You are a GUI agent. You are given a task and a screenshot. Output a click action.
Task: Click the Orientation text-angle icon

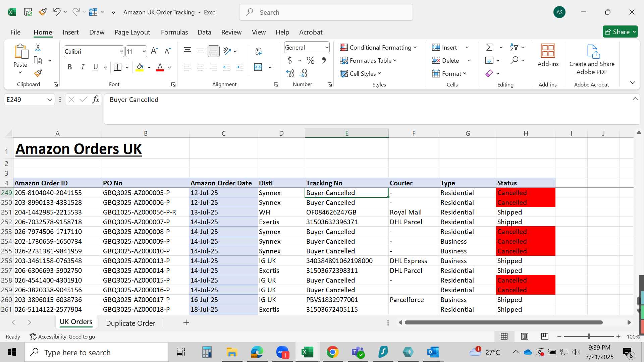click(x=227, y=51)
